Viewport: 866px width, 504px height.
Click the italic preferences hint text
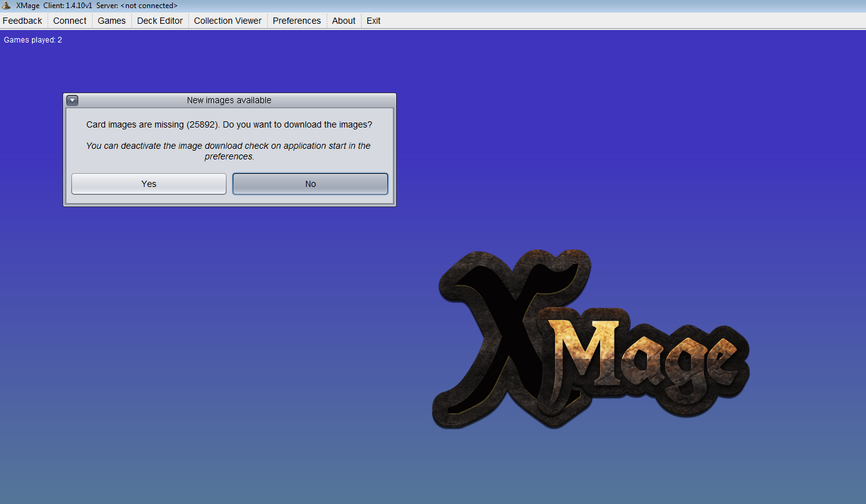click(229, 151)
